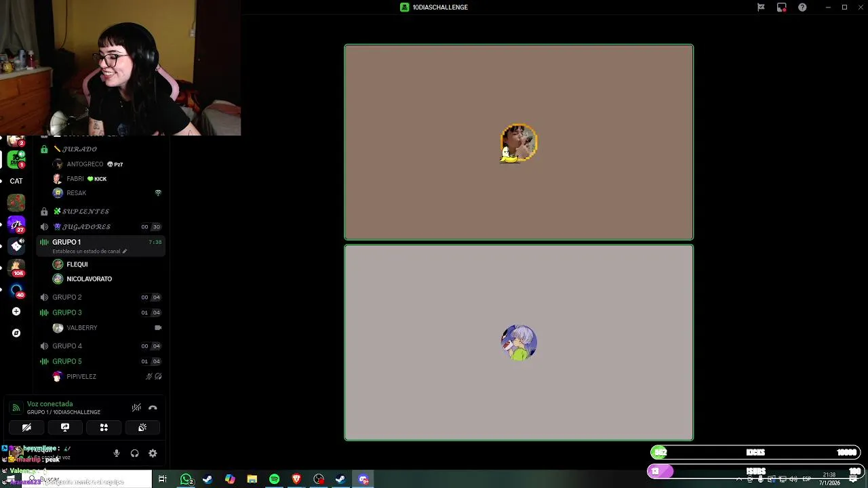The width and height of the screenshot is (868, 488).
Task: Open NICOLAVORATO's profile in GRUPO 1
Action: coord(89,279)
